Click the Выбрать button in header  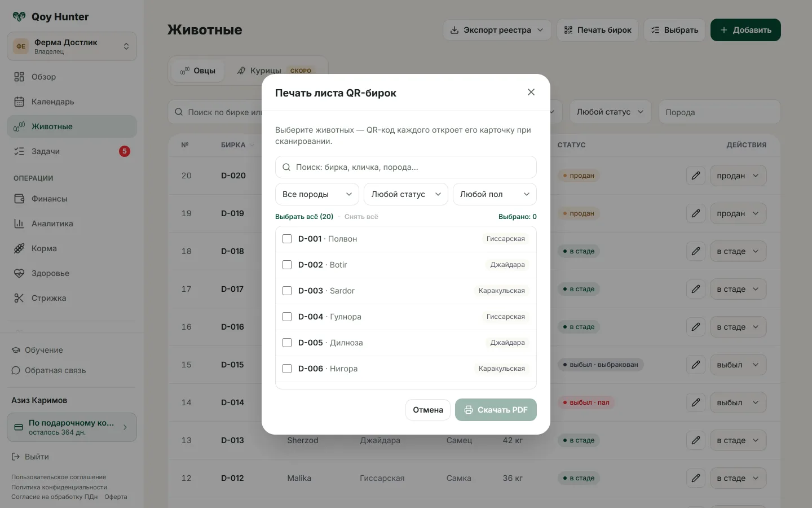[674, 30]
